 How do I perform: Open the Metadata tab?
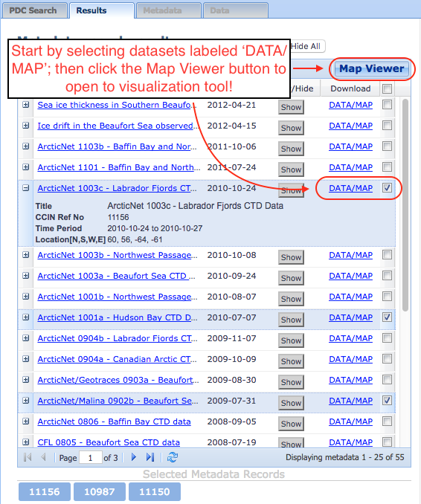click(169, 10)
